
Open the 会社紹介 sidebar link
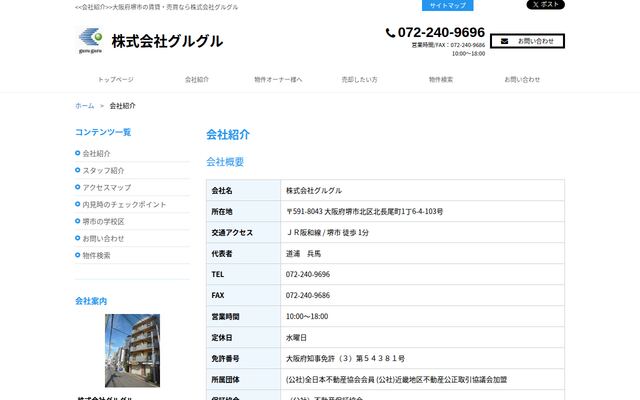(96, 153)
